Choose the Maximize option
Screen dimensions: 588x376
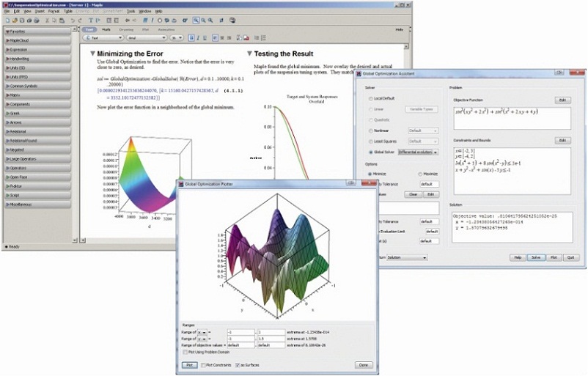pyautogui.click(x=420, y=174)
